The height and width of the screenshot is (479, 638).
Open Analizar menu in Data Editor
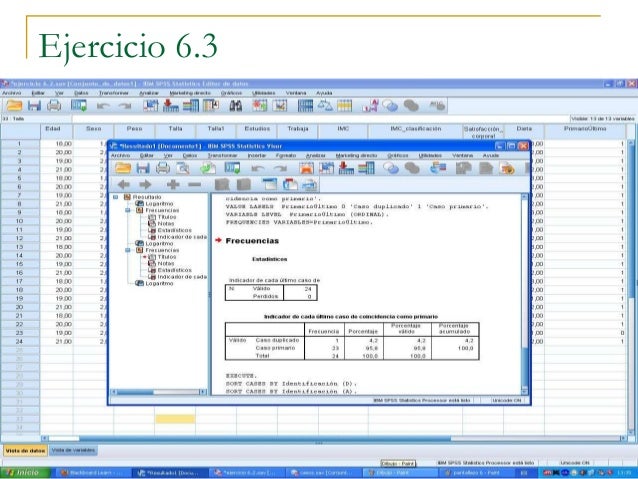tap(149, 93)
